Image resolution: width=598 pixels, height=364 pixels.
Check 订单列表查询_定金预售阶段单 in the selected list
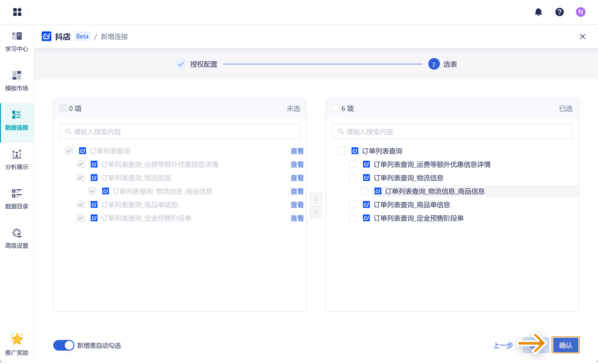(x=353, y=218)
